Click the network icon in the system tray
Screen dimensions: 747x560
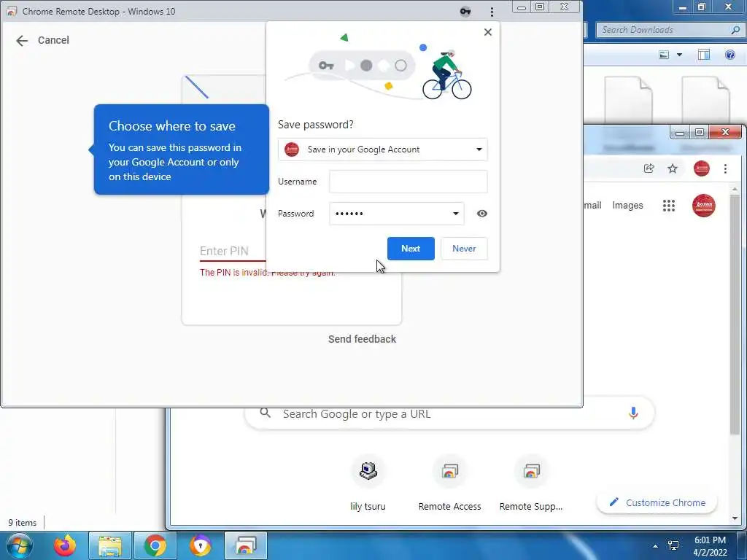click(x=673, y=545)
